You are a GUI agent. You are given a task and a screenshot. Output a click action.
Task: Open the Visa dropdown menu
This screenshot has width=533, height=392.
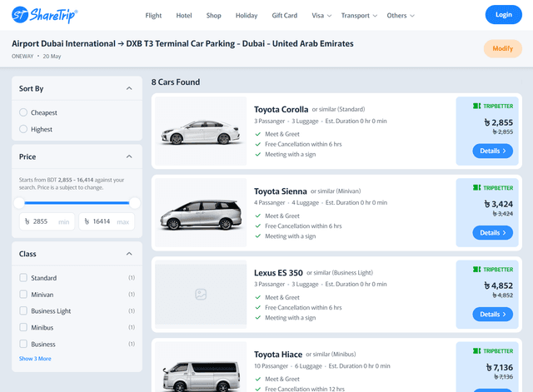pyautogui.click(x=321, y=16)
